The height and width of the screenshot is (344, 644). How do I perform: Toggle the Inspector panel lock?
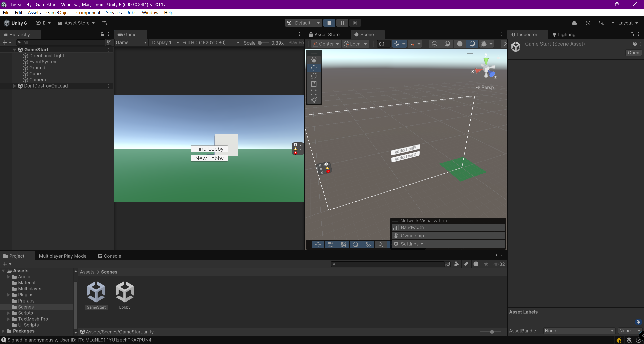coord(632,34)
